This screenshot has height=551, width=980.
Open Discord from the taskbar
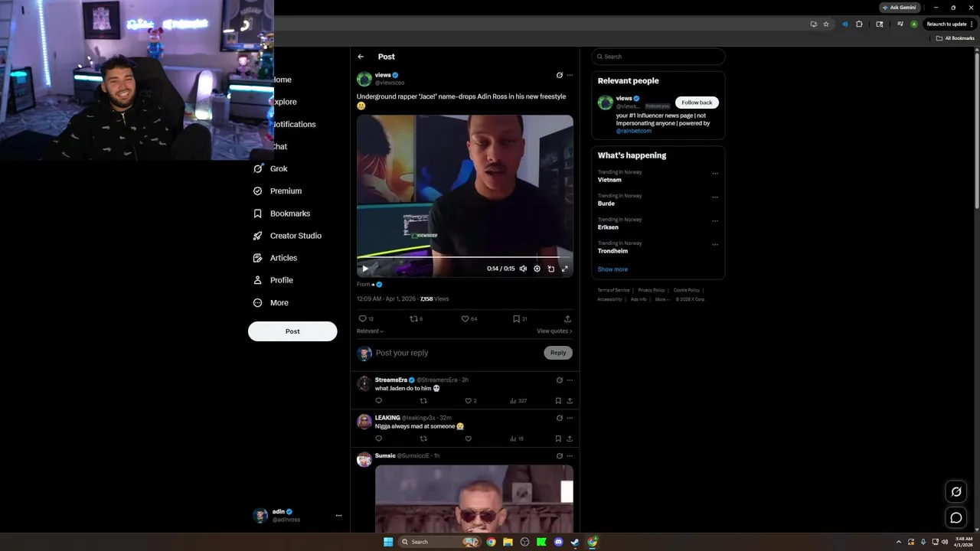(x=558, y=542)
